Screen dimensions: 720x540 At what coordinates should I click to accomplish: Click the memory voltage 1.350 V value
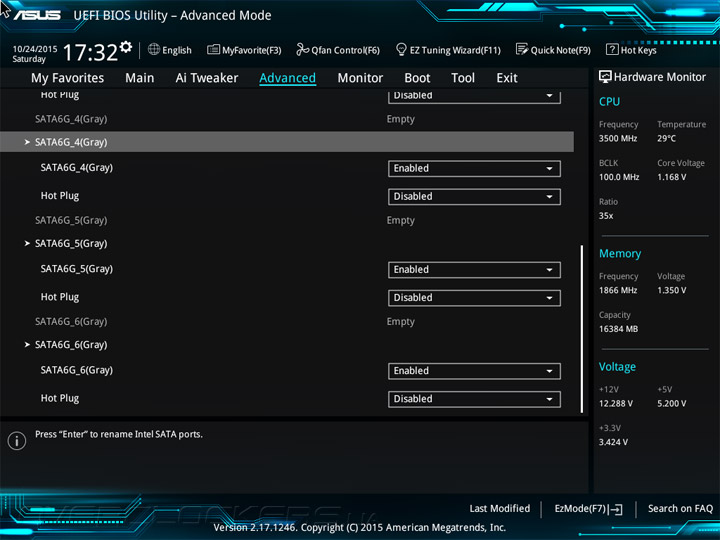pos(671,290)
